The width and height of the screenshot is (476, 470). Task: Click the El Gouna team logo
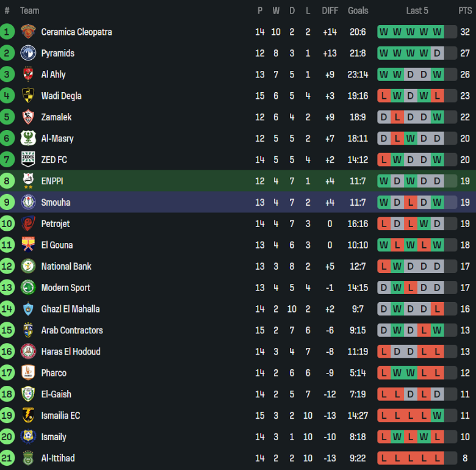click(28, 245)
